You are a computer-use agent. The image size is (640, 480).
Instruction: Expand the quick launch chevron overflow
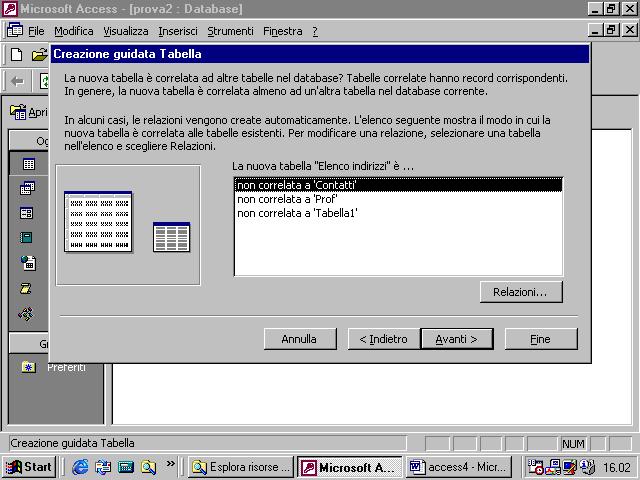pos(171,463)
